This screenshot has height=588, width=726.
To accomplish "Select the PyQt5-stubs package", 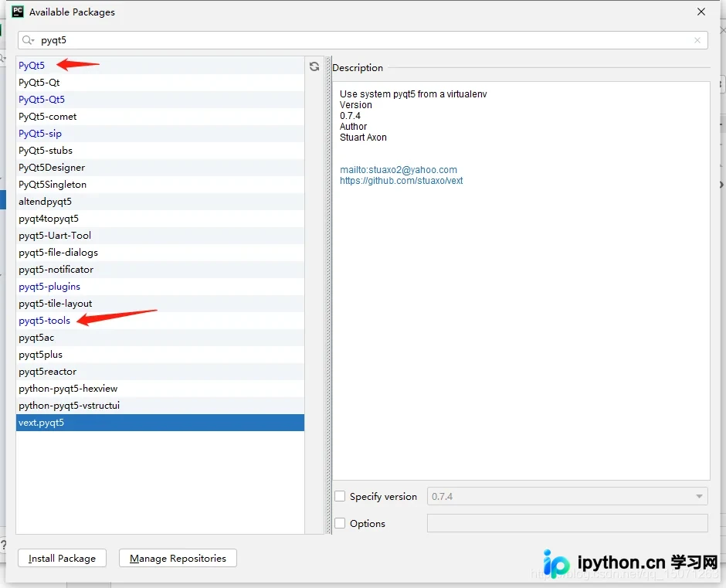I will 160,151.
